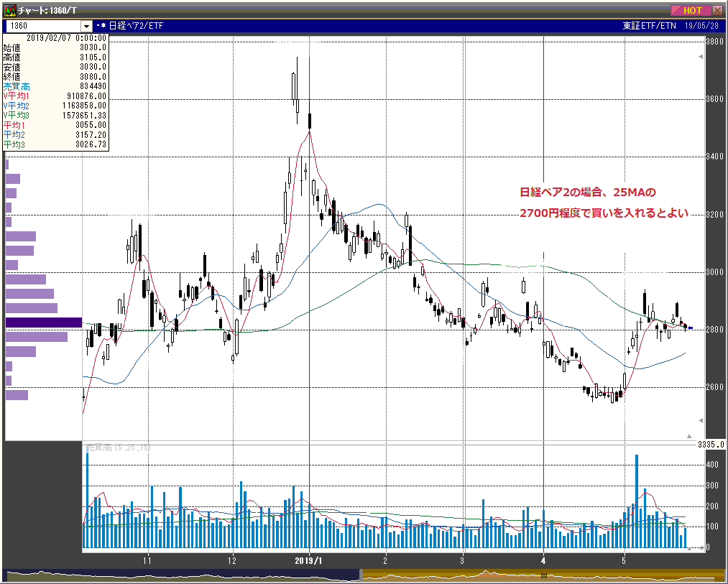728x584 pixels.
Task: Click the 3335.0 value box
Action: pyautogui.click(x=710, y=445)
